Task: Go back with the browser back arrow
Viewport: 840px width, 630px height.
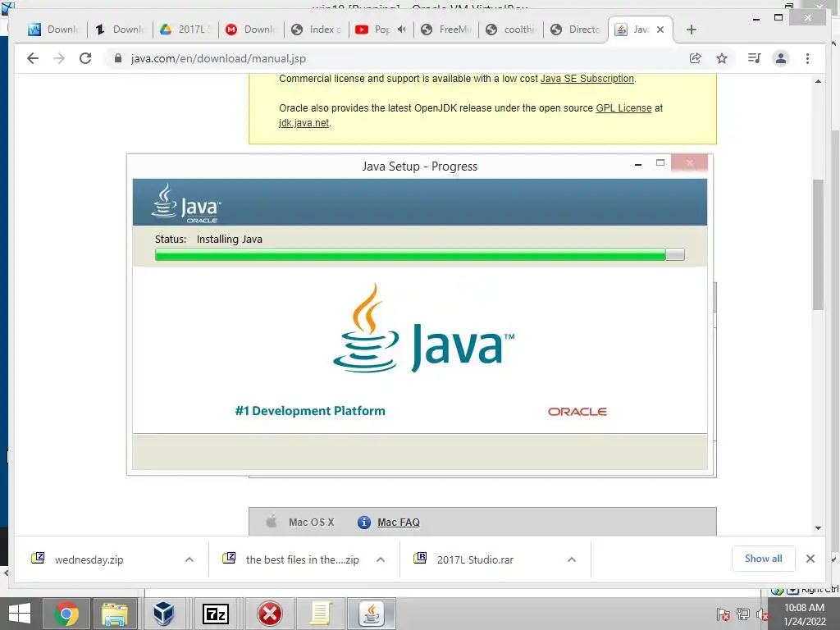Action: pos(33,58)
